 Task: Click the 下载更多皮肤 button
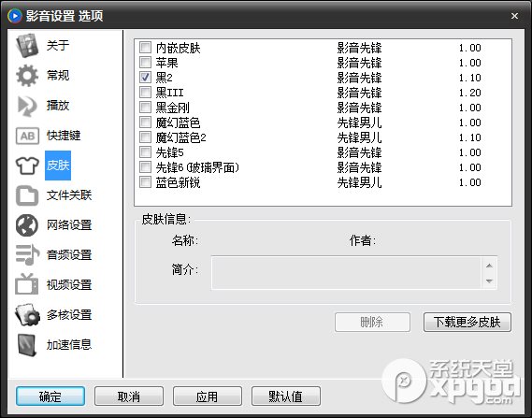coord(467,322)
